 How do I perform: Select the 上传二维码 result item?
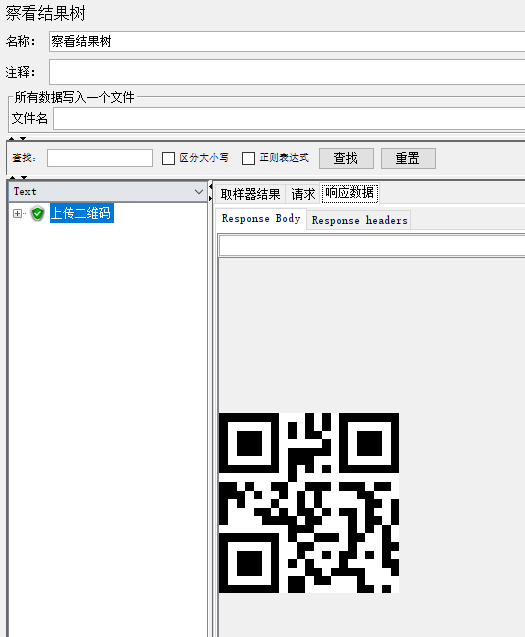[x=81, y=213]
